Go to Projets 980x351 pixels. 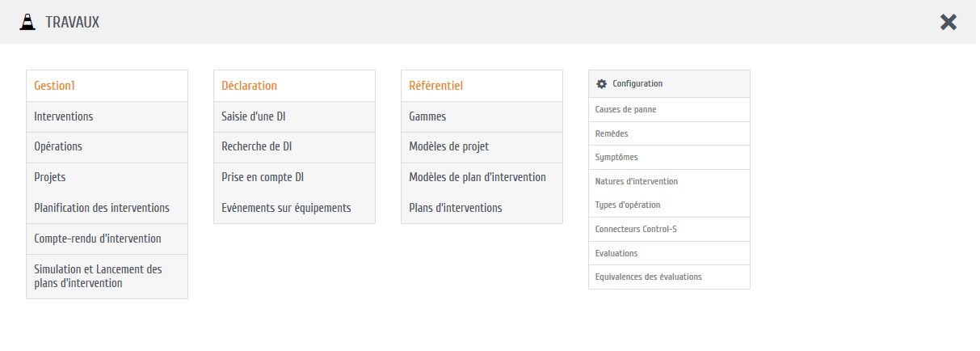click(50, 177)
